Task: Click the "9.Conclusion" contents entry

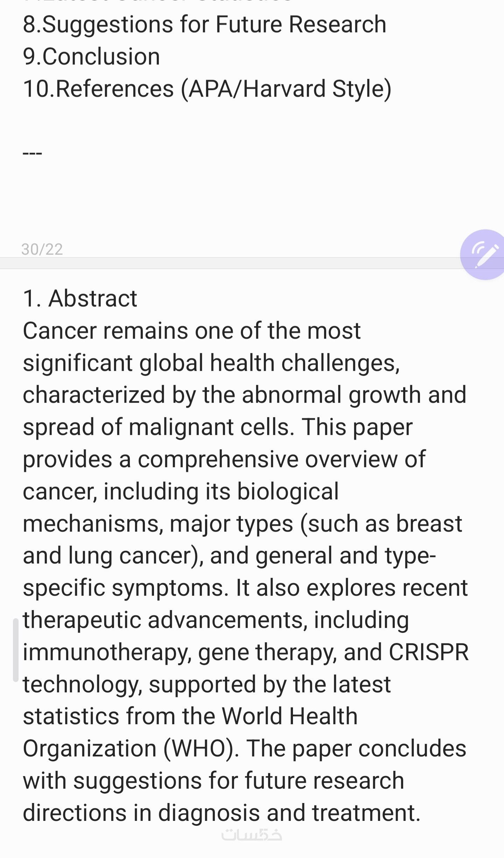Action: (91, 57)
